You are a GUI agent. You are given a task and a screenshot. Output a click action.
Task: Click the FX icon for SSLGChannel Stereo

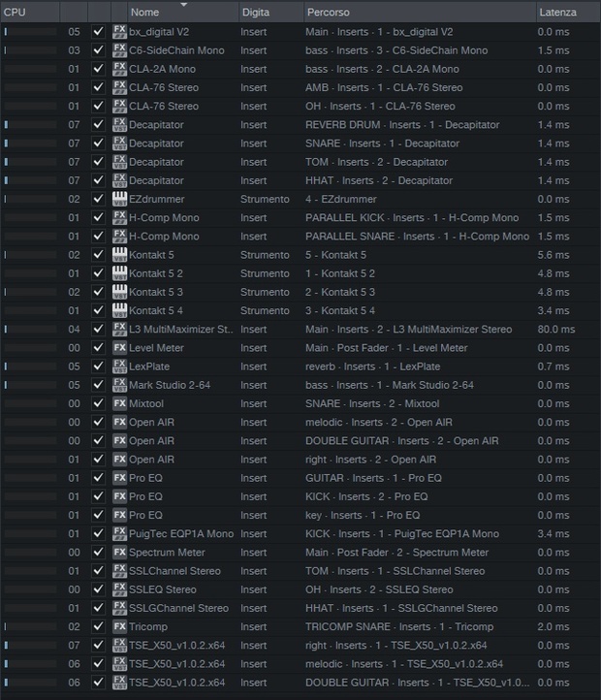point(119,608)
